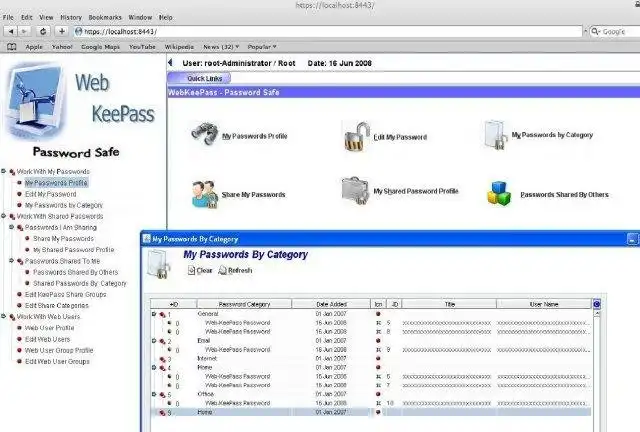The width and height of the screenshot is (640, 432).
Task: Click the briefcase My Shared Password Profile icon
Action: point(356,190)
